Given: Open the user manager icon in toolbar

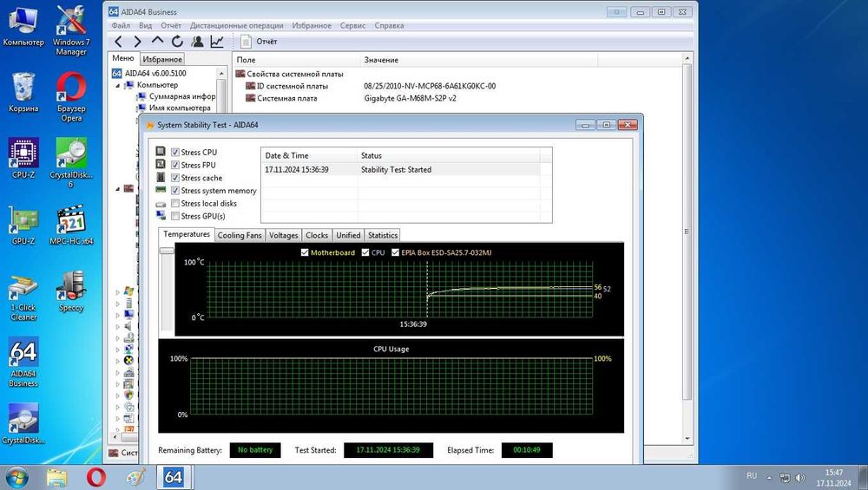Looking at the screenshot, I should (197, 42).
